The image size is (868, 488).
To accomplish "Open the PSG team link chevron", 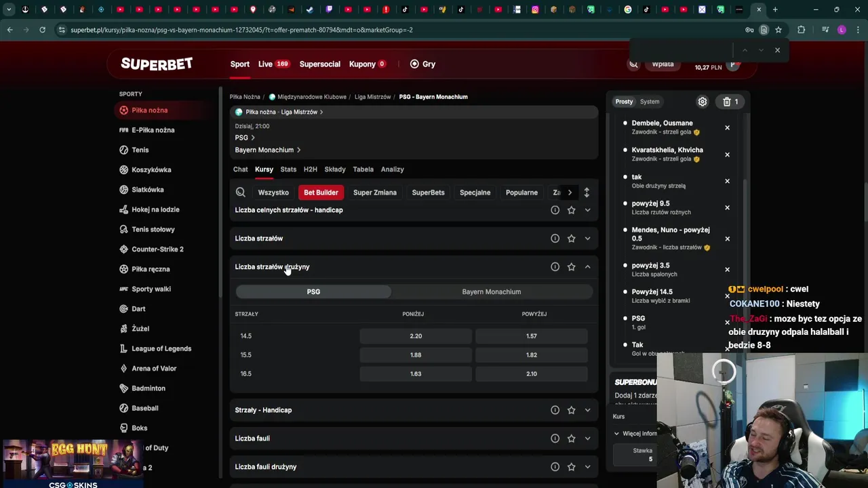I will 253,138.
